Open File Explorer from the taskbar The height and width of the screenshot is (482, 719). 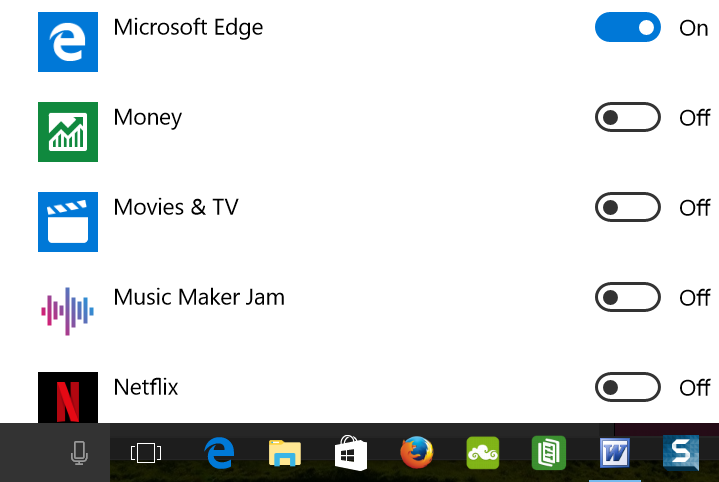click(285, 453)
